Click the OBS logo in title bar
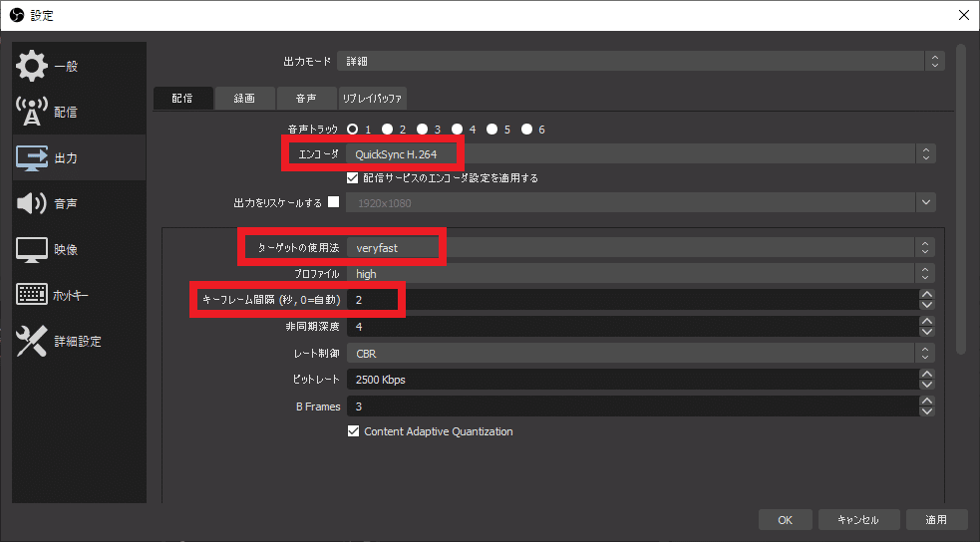The width and height of the screenshot is (980, 542). 16,15
